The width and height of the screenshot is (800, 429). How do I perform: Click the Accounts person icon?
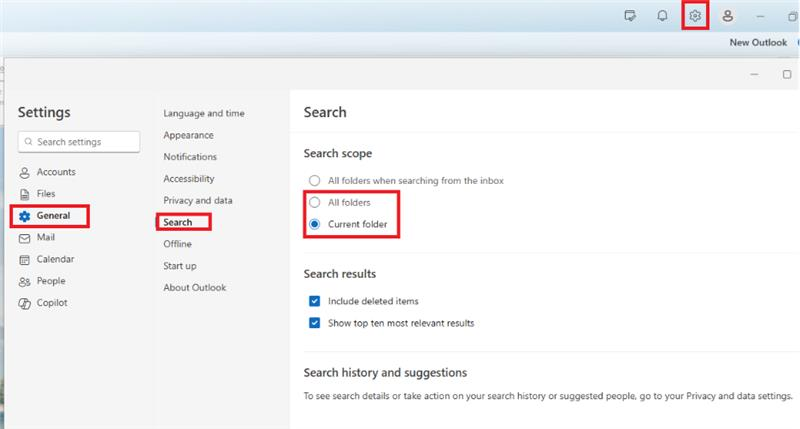tap(24, 172)
